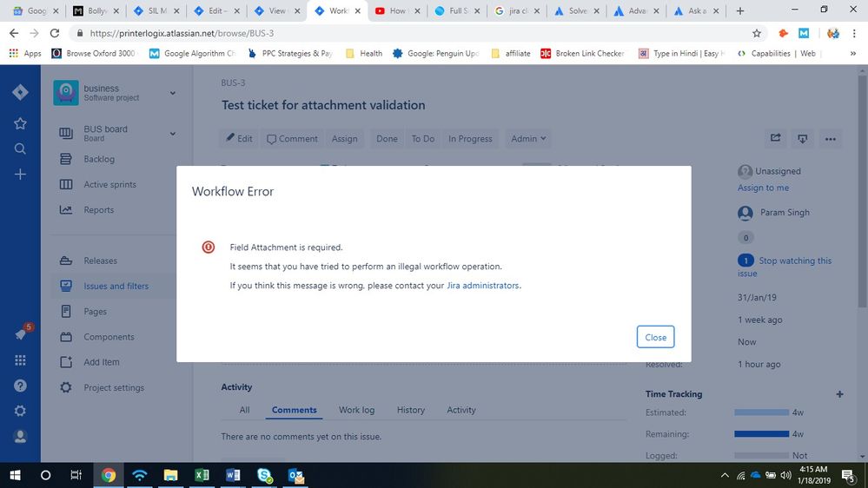868x488 pixels.
Task: Open the more actions ellipsis menu
Action: click(x=830, y=138)
